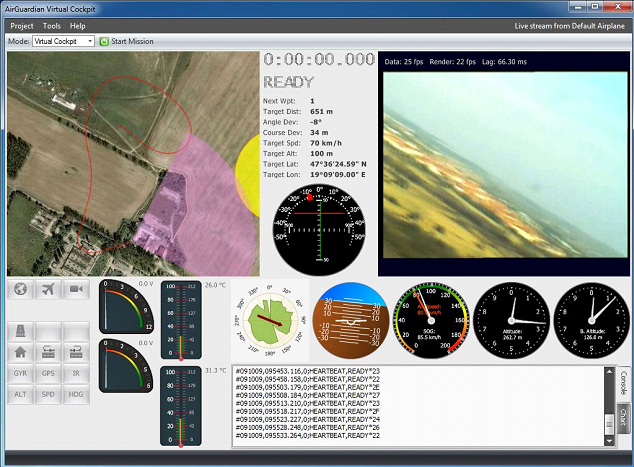Viewport: 634px width, 467px height.
Task: Click the SPD button
Action: point(48,394)
